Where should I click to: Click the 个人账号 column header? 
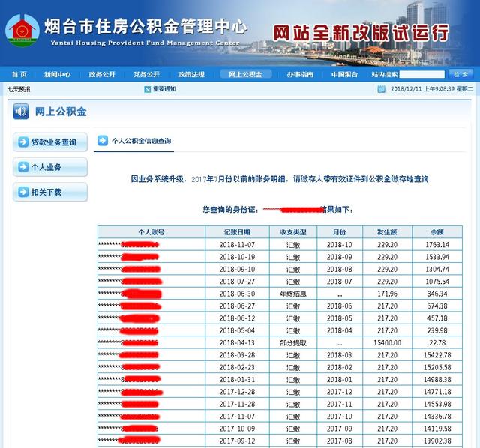coord(151,232)
